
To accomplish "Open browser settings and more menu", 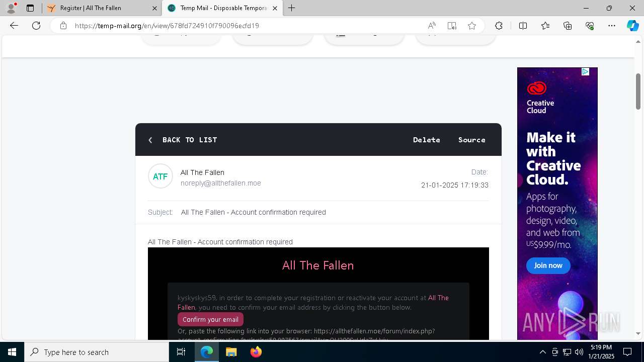I will pyautogui.click(x=612, y=26).
